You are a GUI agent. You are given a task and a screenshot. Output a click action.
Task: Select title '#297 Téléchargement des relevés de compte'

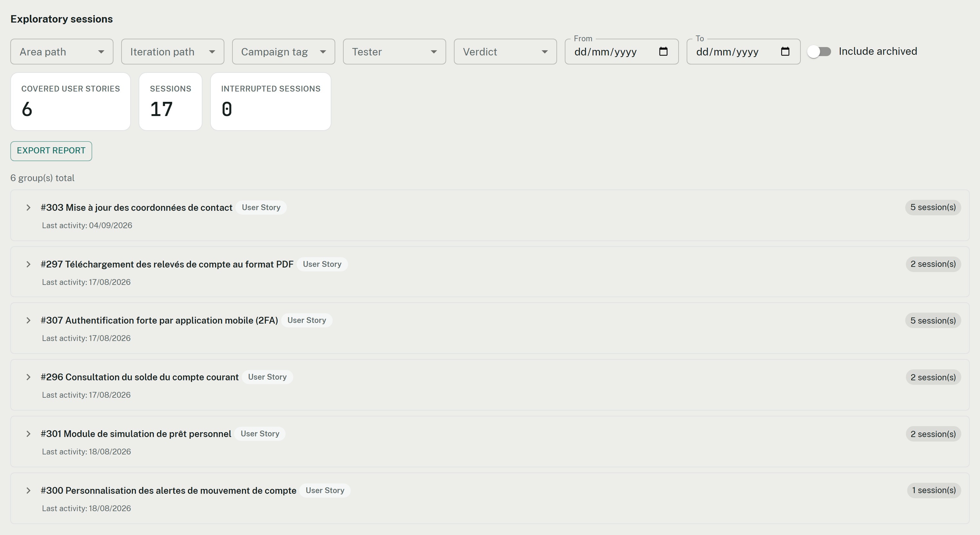(167, 264)
